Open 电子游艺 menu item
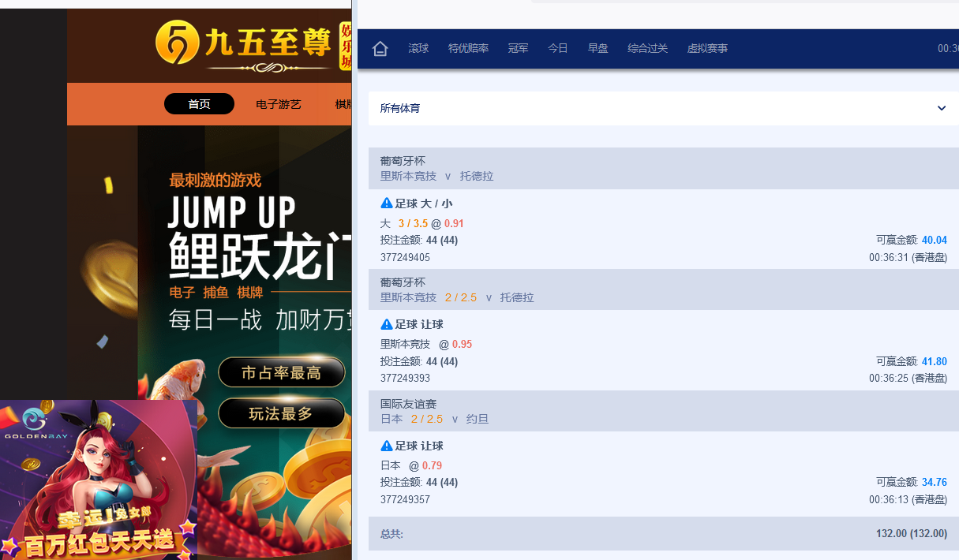The height and width of the screenshot is (560, 959). pos(279,104)
